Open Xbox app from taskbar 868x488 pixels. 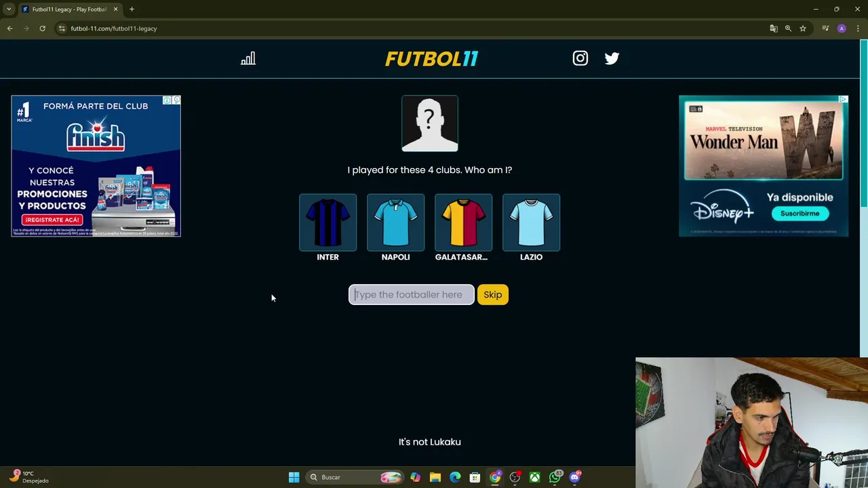[x=535, y=477]
